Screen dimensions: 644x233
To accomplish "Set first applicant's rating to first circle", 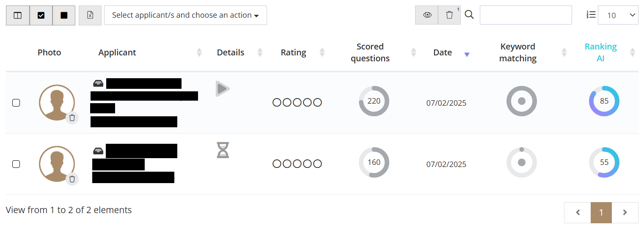I will point(277,102).
